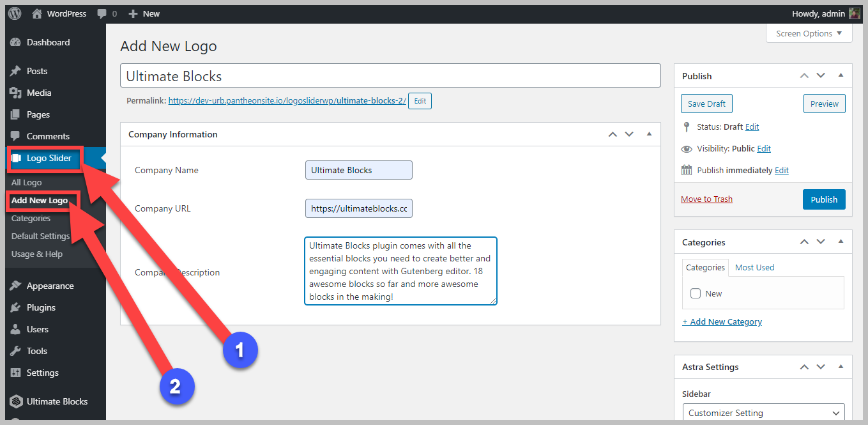Open the Sidebar Customizer Setting dropdown
Viewport: 868px width, 425px height.
[764, 413]
